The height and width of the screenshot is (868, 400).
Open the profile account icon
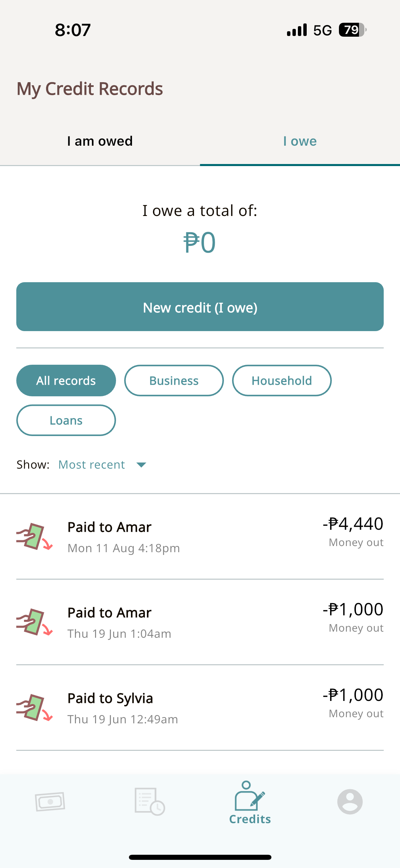click(x=350, y=802)
